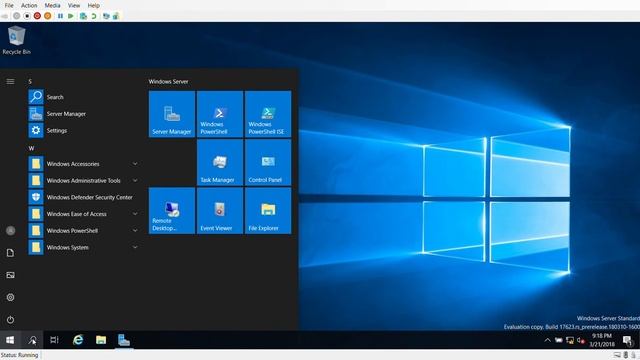
Task: Click the user account icon in Start rail
Action: 11,231
